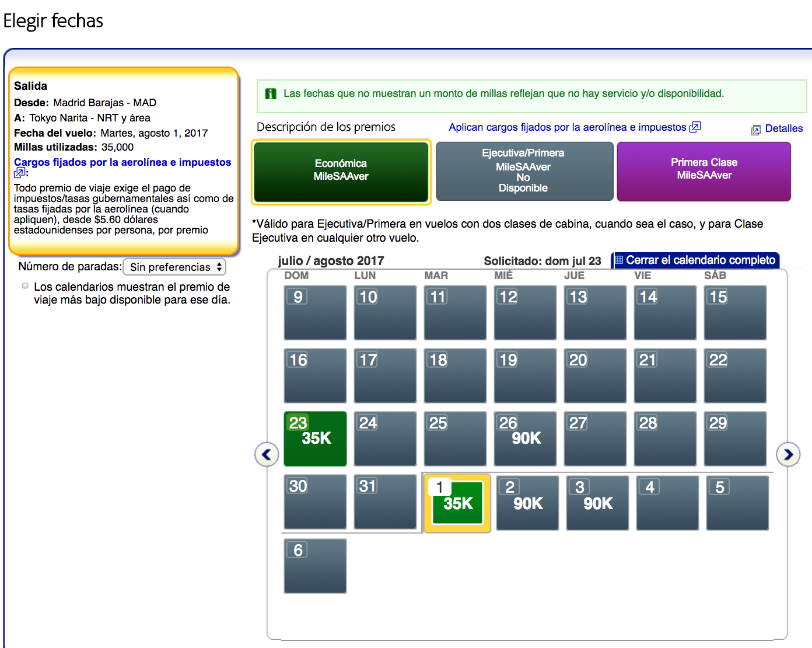Click calendar day 13
The width and height of the screenshot is (812, 648).
pos(595,312)
